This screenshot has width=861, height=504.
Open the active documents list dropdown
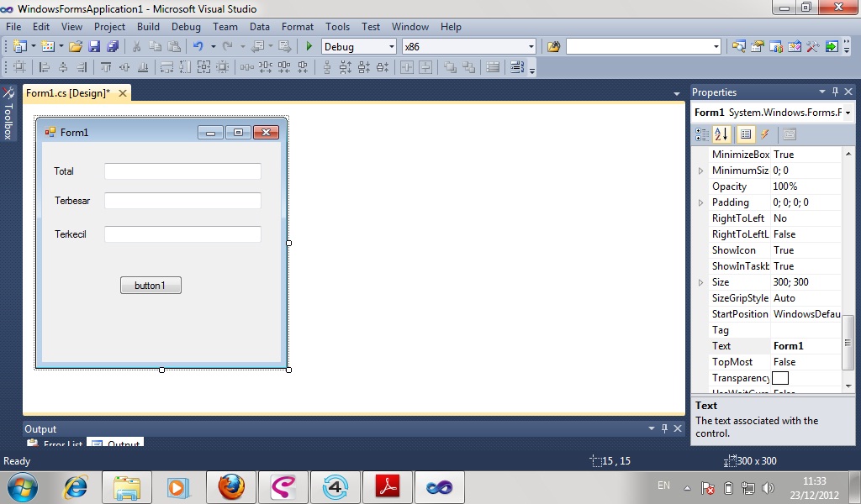[x=677, y=94]
